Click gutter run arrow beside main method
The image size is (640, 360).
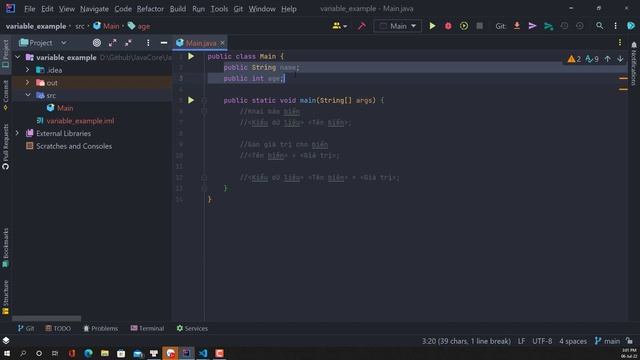191,100
